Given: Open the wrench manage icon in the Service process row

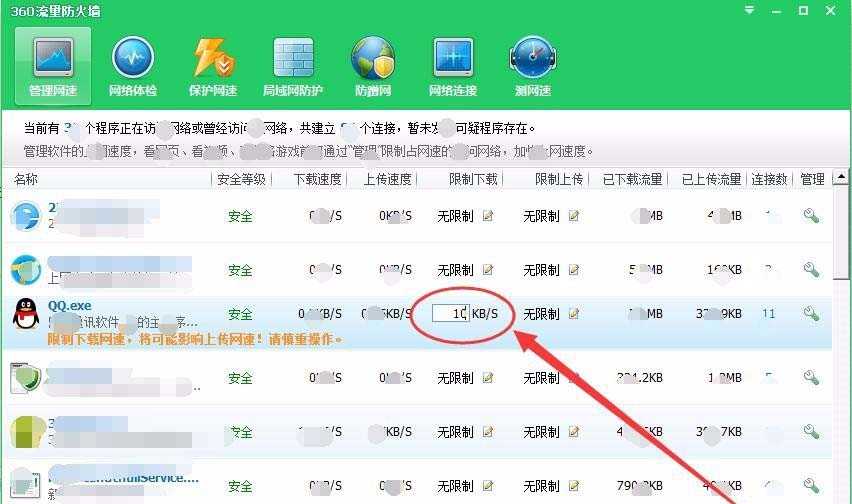Looking at the screenshot, I should [811, 486].
